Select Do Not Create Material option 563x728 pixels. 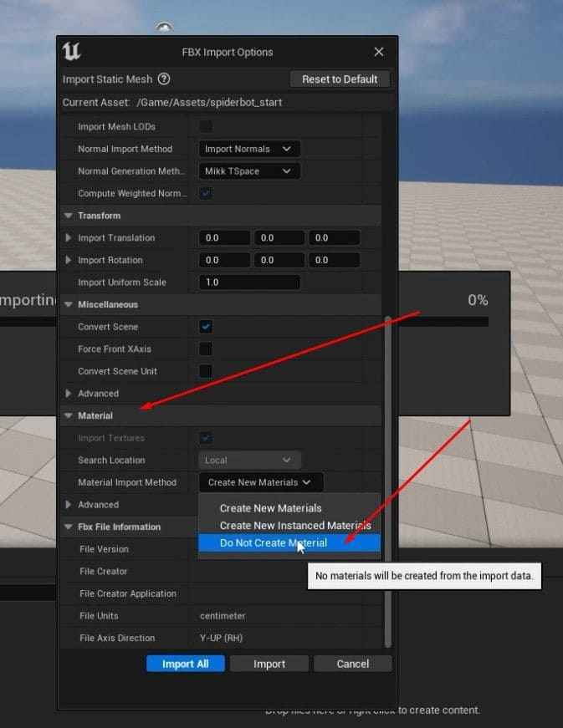coord(289,542)
